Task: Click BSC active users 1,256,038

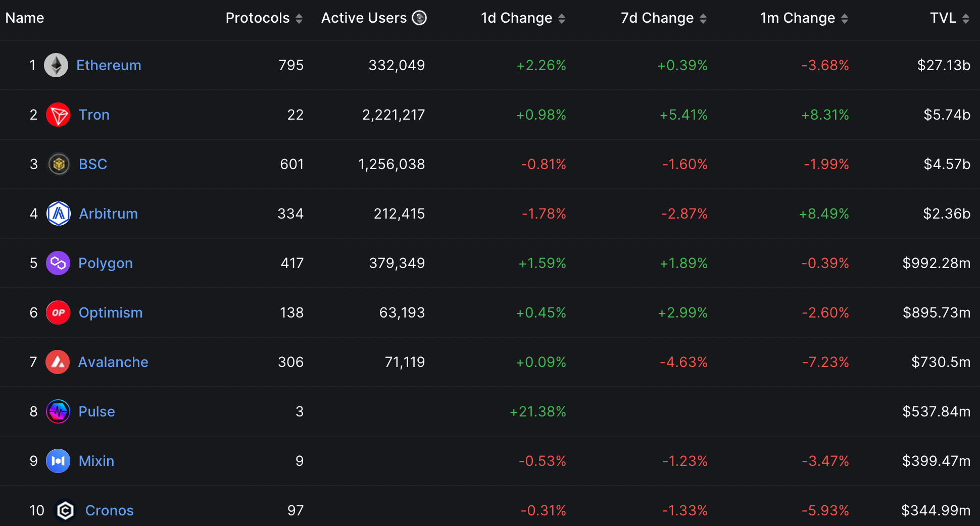Action: [x=391, y=164]
